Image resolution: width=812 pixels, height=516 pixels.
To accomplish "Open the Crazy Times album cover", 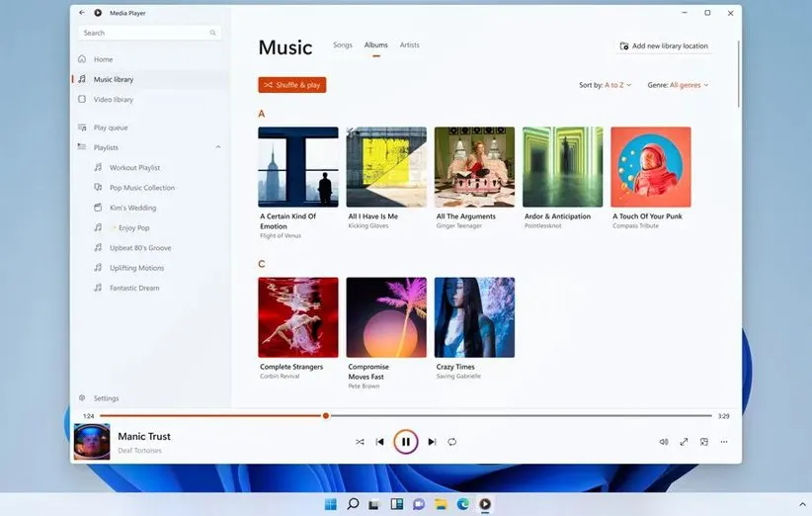I will pyautogui.click(x=474, y=317).
